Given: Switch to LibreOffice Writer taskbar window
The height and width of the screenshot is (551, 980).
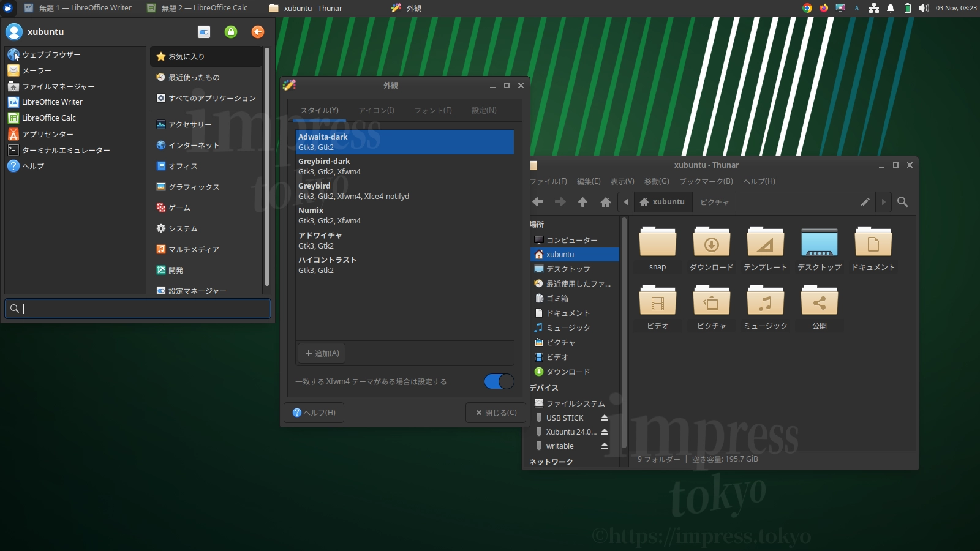Looking at the screenshot, I should coord(78,8).
